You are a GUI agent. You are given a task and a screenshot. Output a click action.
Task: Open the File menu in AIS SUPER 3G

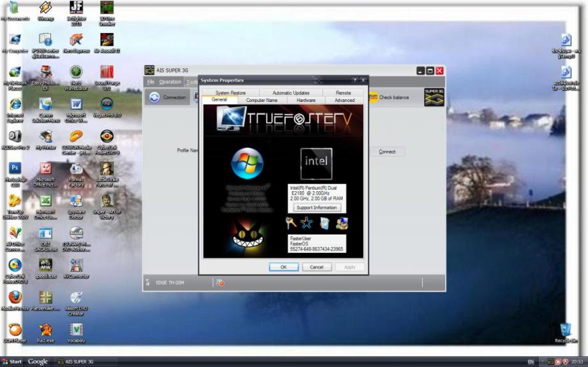click(151, 82)
